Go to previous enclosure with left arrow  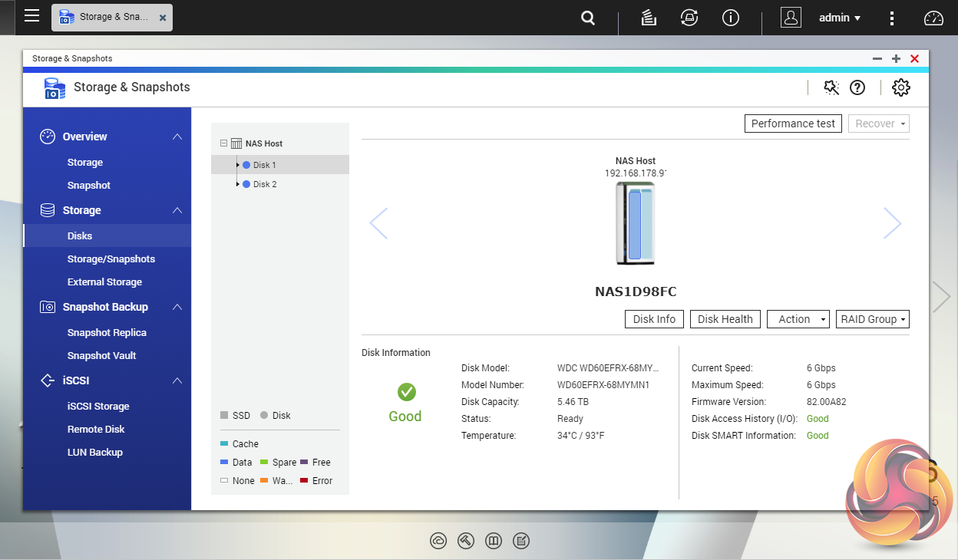(378, 223)
